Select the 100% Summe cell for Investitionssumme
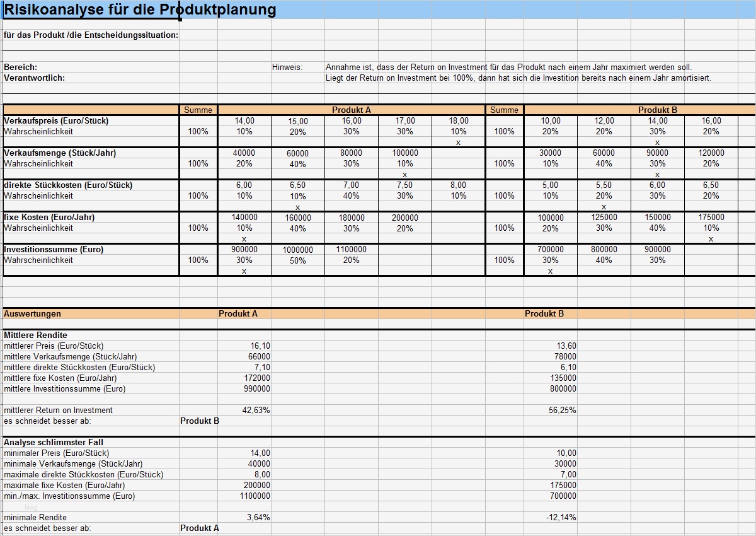The height and width of the screenshot is (536, 756). [x=198, y=260]
